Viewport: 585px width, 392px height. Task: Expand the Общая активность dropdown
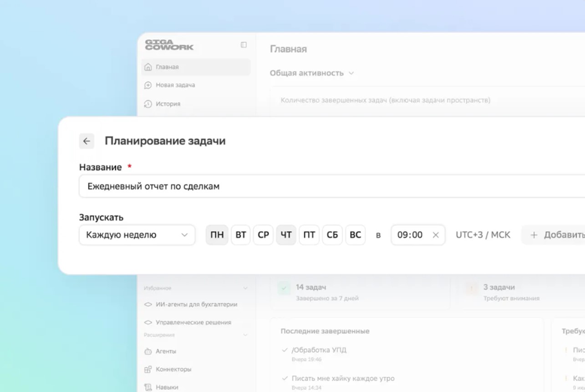(312, 73)
